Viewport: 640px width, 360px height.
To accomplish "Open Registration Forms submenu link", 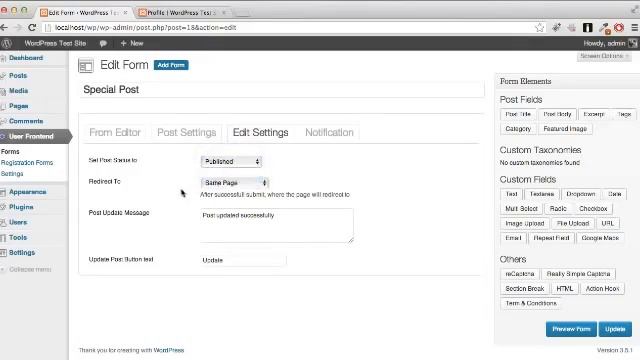I will 27,162.
